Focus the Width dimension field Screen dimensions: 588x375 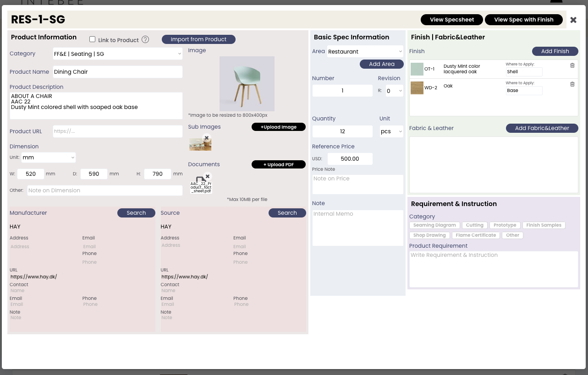[x=31, y=174]
